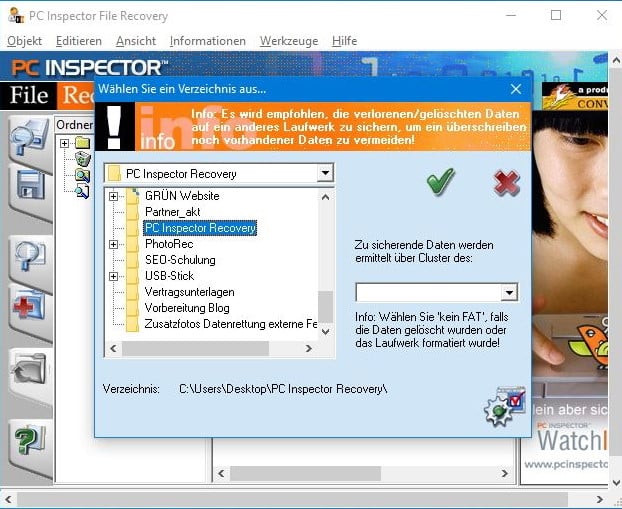622x509 pixels.
Task: Select the PC Inspector Recovery folder
Action: pyautogui.click(x=200, y=228)
